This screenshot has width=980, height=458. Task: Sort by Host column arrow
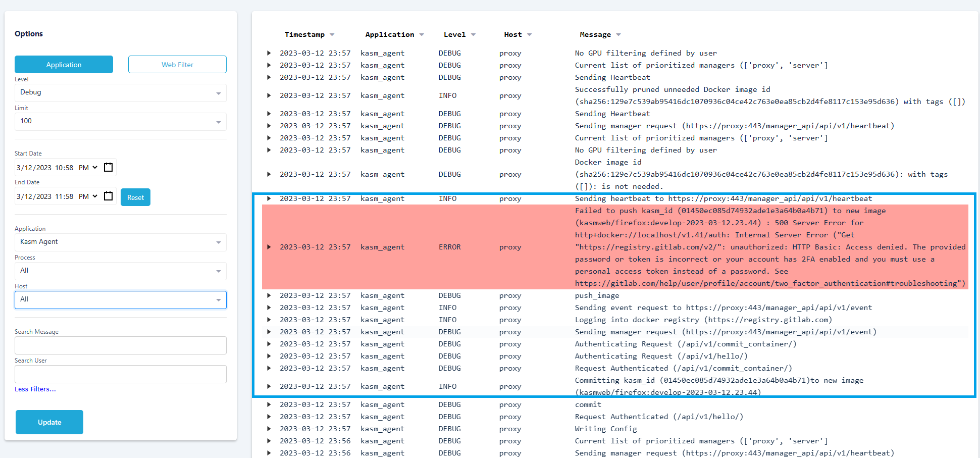pyautogui.click(x=529, y=35)
